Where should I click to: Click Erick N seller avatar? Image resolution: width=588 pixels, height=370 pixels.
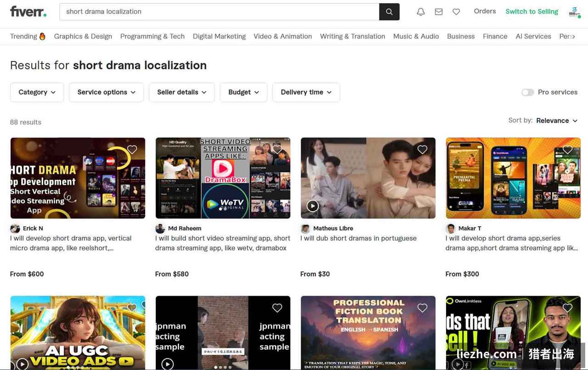pyautogui.click(x=15, y=228)
